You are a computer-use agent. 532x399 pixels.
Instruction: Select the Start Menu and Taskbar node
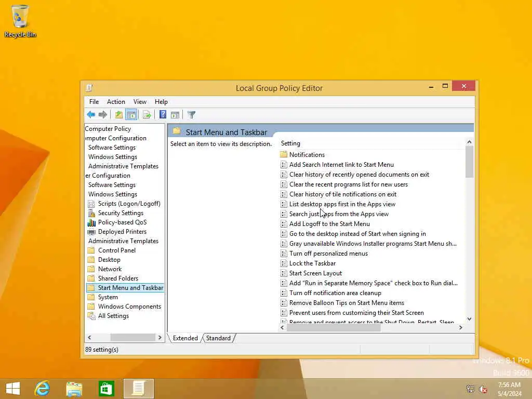[x=130, y=288]
